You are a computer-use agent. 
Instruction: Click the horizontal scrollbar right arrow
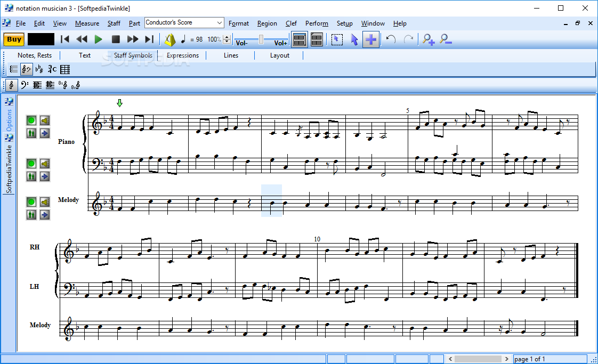point(506,359)
